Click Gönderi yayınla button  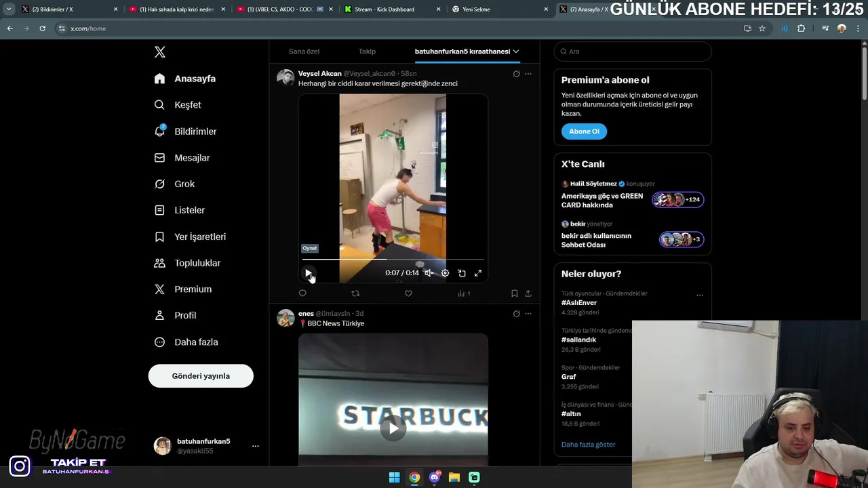(x=201, y=376)
